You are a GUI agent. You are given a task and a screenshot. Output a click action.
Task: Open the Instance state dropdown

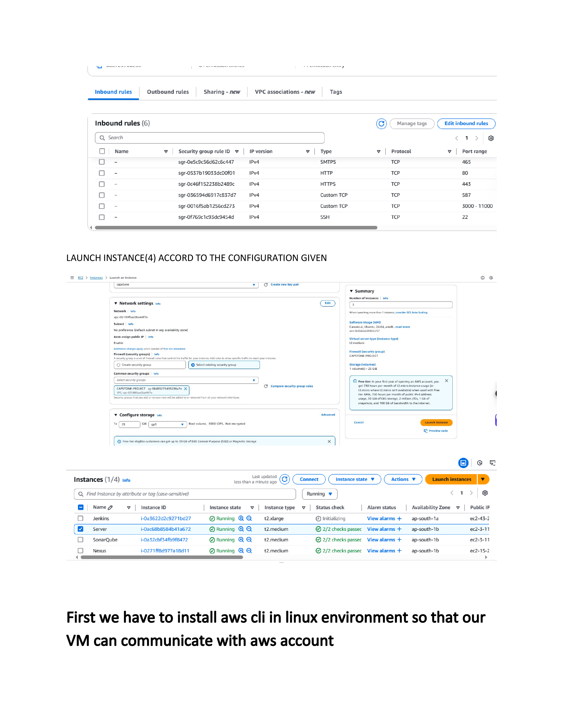pyautogui.click(x=355, y=479)
